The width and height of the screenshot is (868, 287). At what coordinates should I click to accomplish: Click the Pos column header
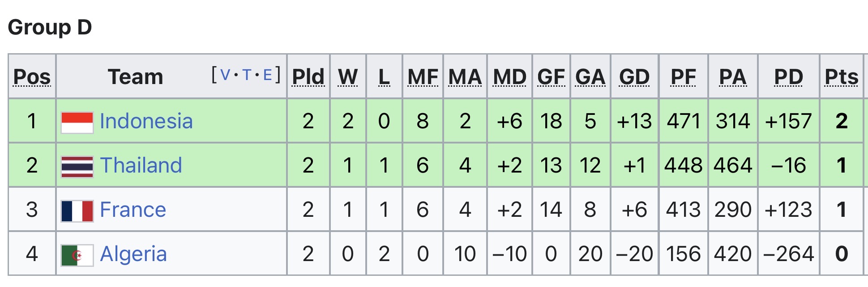coord(32,77)
